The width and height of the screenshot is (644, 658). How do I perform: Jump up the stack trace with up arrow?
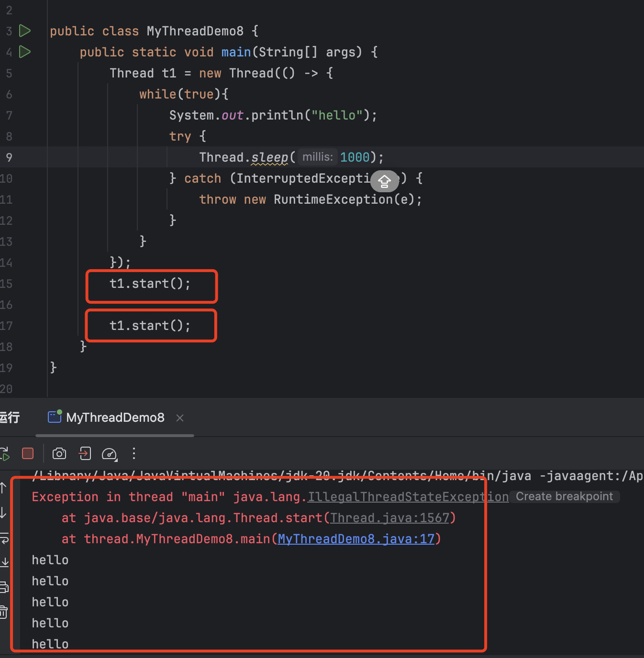pyautogui.click(x=3, y=488)
